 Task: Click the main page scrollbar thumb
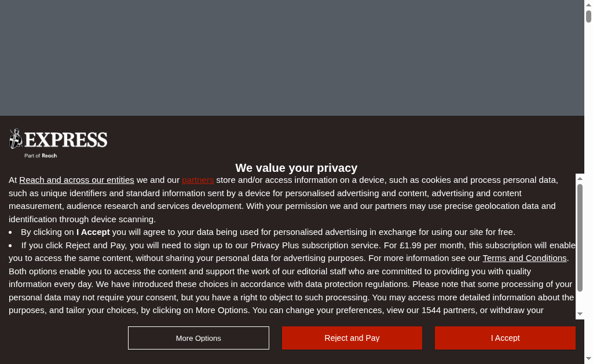(588, 16)
